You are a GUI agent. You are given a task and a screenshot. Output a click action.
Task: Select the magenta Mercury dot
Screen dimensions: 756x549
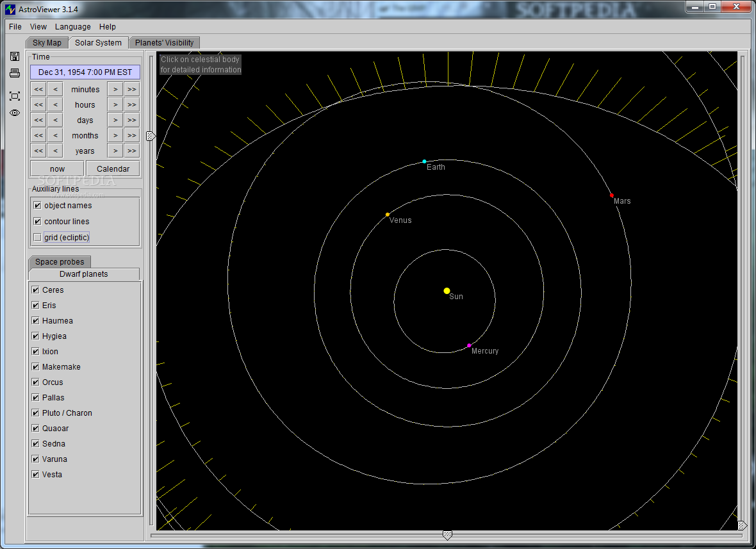(x=468, y=345)
